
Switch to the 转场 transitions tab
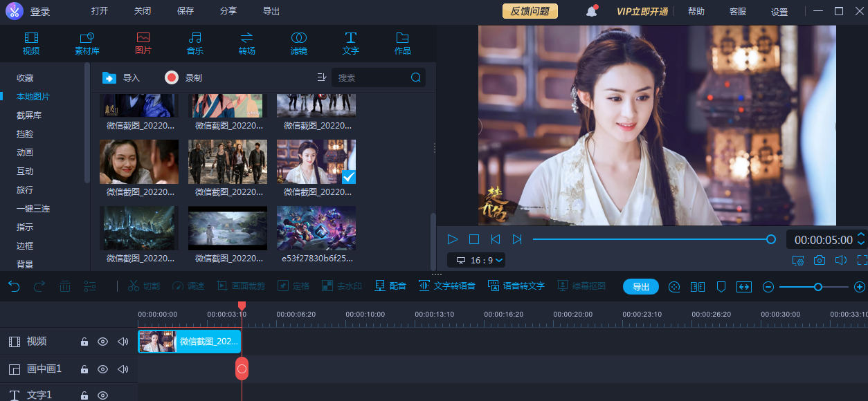247,43
